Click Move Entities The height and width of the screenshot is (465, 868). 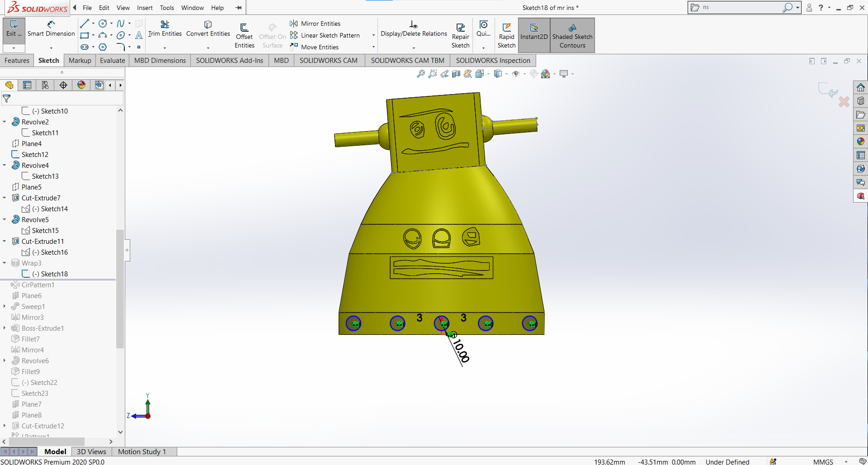(x=315, y=47)
